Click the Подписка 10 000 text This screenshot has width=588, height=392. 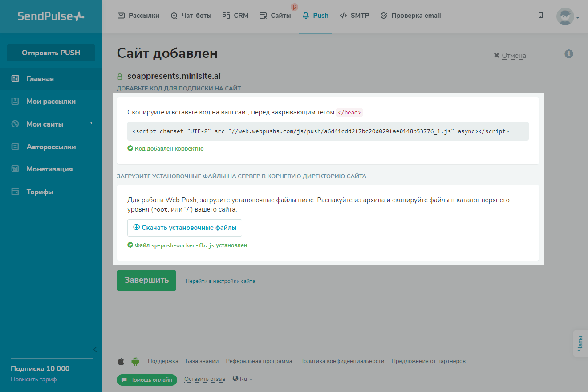(x=40, y=368)
